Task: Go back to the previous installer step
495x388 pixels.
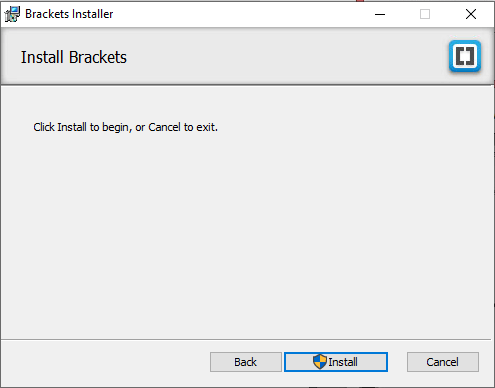Action: click(x=246, y=362)
